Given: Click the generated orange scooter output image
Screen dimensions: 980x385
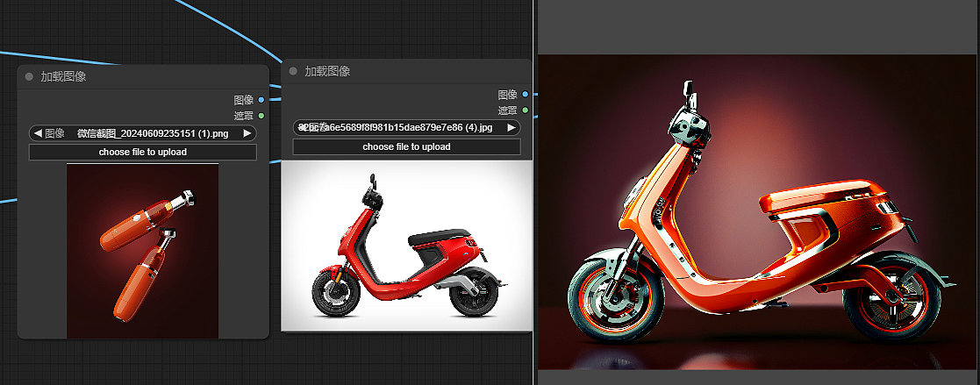Looking at the screenshot, I should click(758, 212).
